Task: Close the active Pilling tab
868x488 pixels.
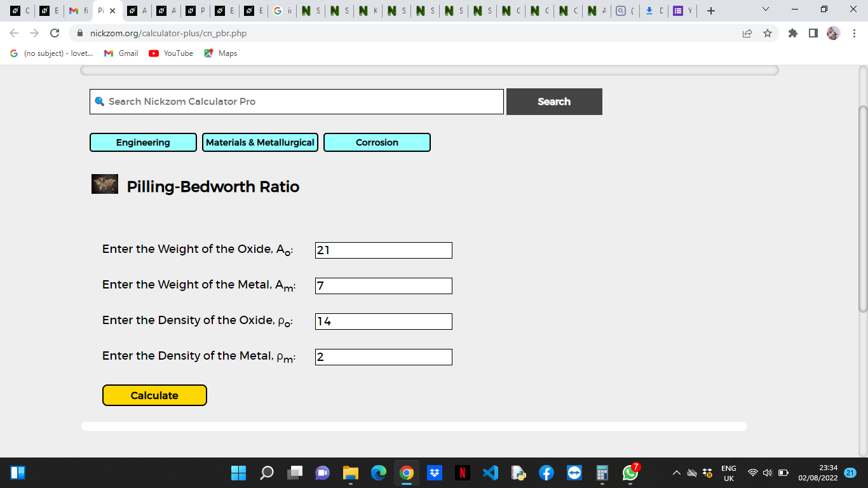Action: (112, 11)
